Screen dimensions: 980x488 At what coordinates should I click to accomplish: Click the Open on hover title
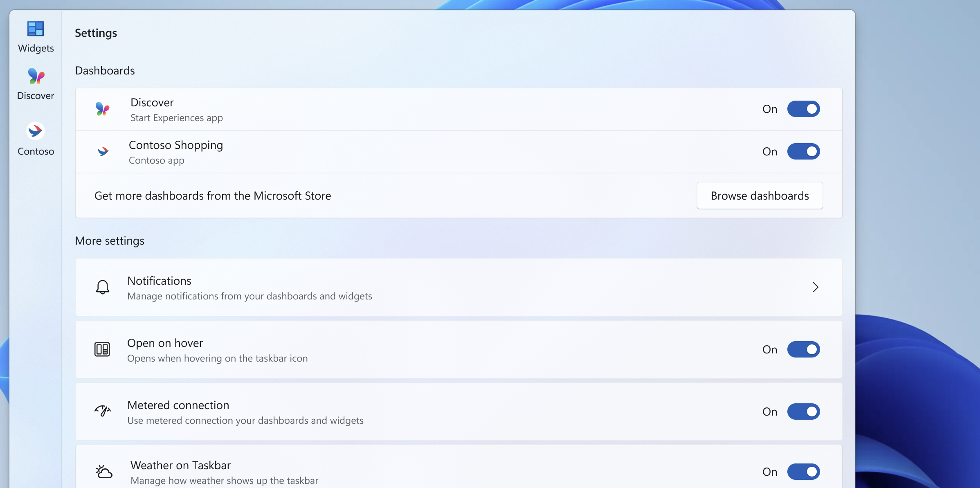[165, 343]
